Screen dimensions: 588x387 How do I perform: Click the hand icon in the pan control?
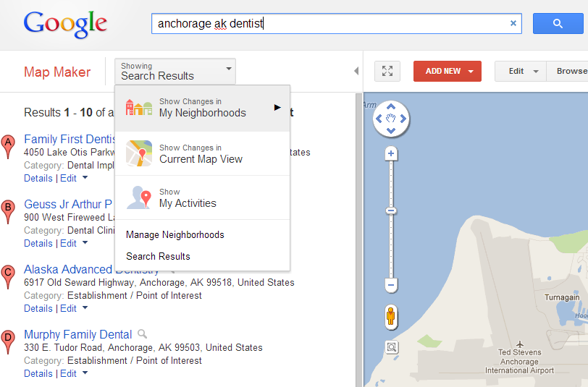pos(391,119)
